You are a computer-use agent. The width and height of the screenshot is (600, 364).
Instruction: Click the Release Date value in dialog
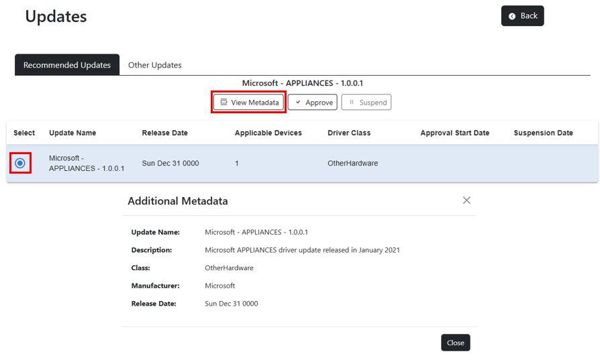[231, 304]
